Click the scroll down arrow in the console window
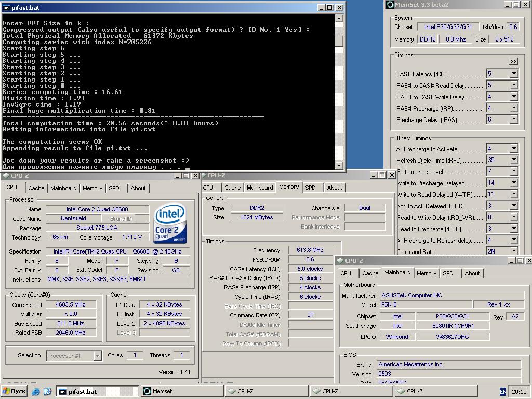 coord(339,165)
